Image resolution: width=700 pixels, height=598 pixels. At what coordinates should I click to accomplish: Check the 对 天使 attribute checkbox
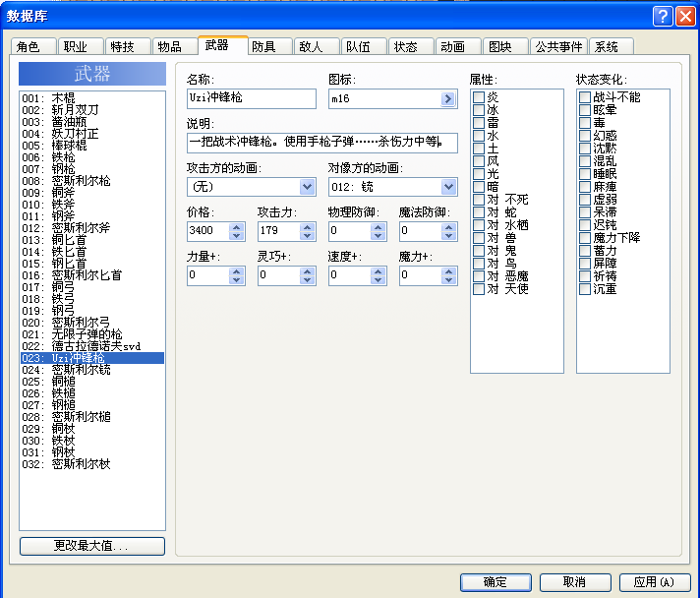click(479, 289)
